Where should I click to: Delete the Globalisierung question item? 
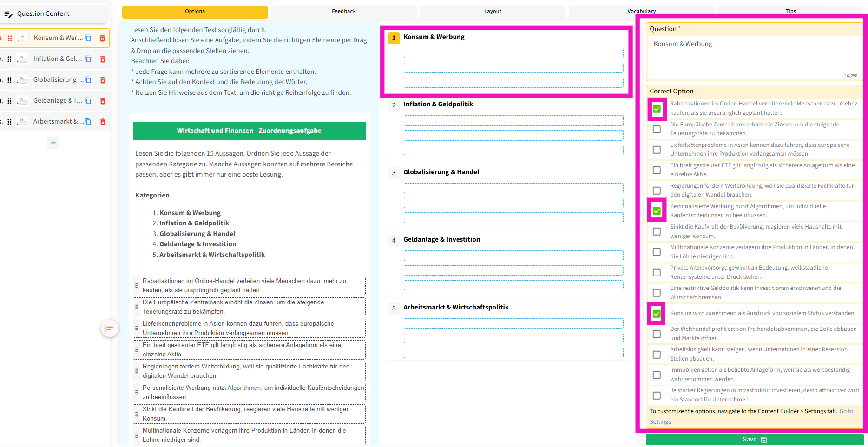[103, 80]
